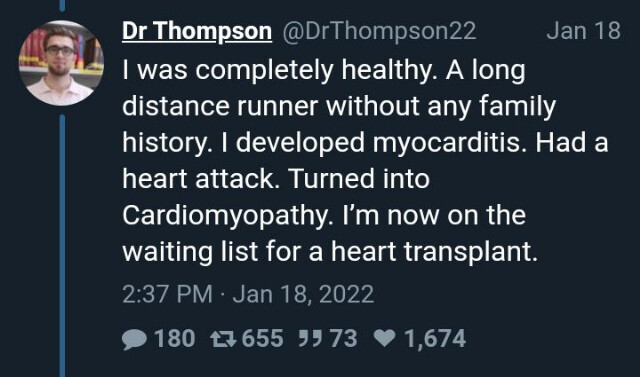Viewport: 640px width, 377px height.
Task: Click the retweet arrows icon
Action: coord(223,339)
